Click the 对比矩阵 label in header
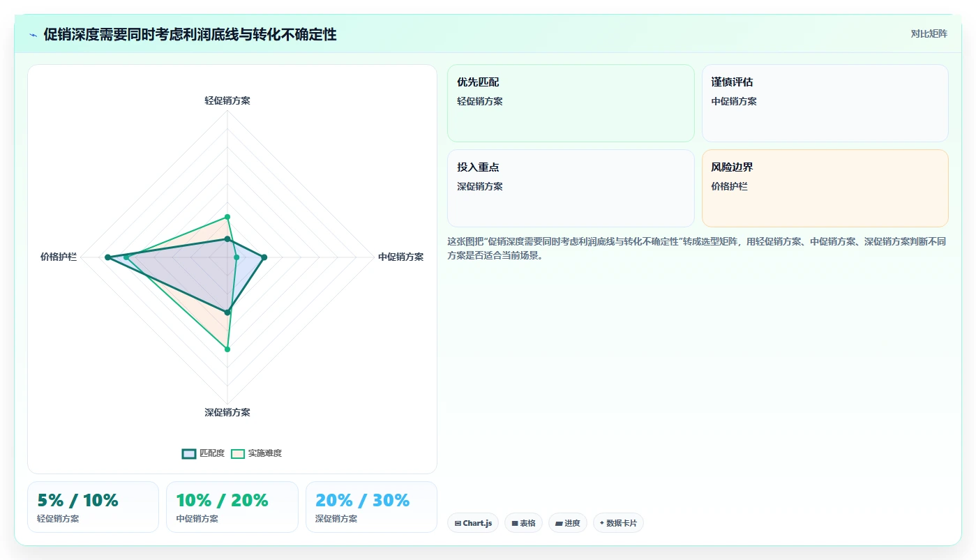Image resolution: width=976 pixels, height=560 pixels. click(929, 33)
